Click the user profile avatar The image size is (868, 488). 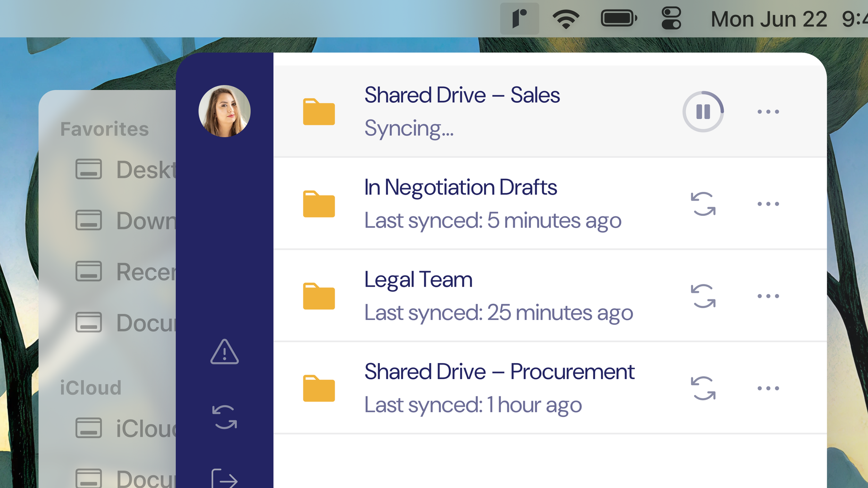(224, 111)
